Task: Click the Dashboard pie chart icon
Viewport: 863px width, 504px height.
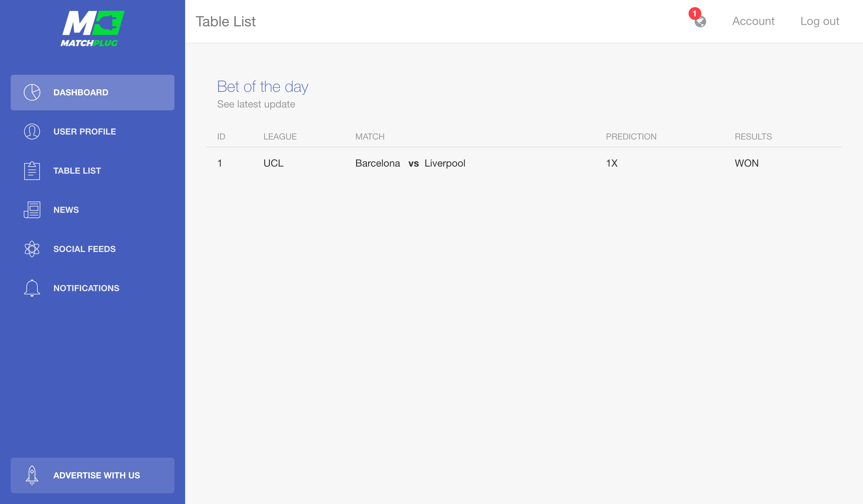Action: point(32,93)
